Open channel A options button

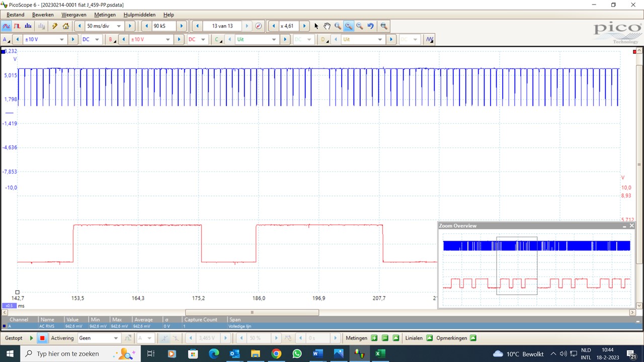(6, 39)
